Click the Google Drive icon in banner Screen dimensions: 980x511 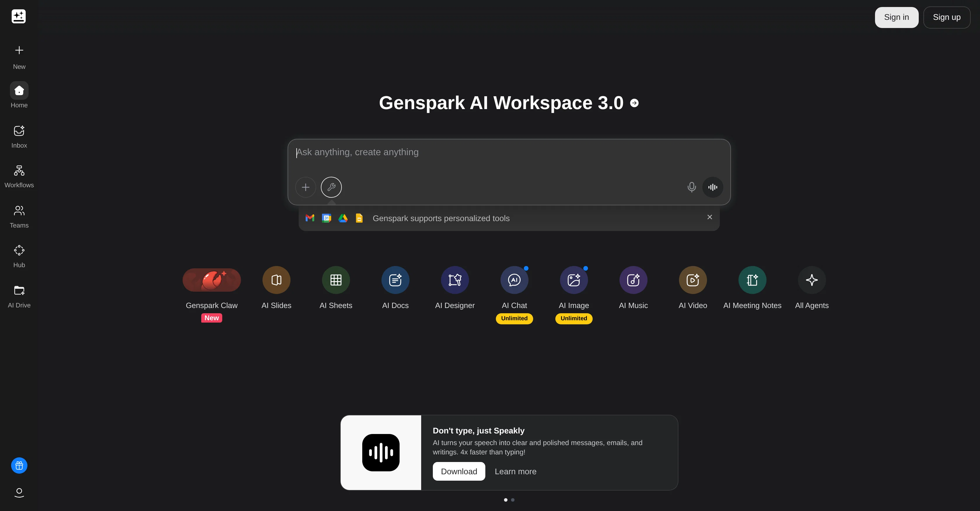point(343,218)
